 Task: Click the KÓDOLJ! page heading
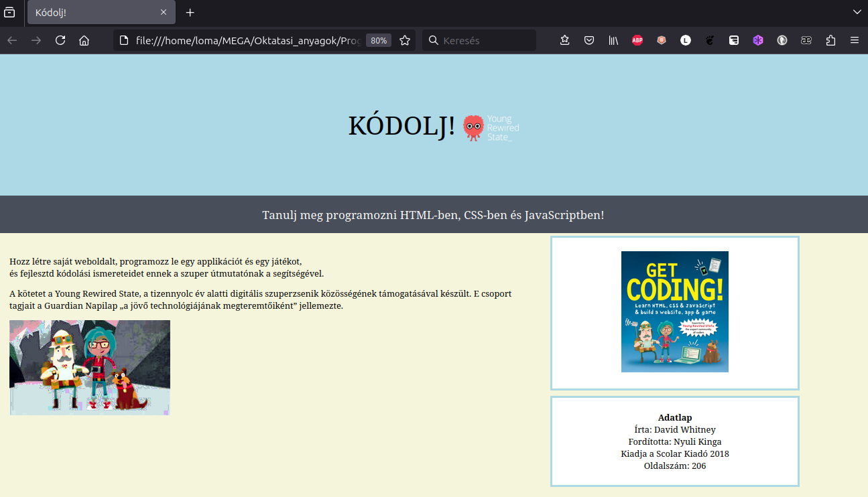coord(401,126)
